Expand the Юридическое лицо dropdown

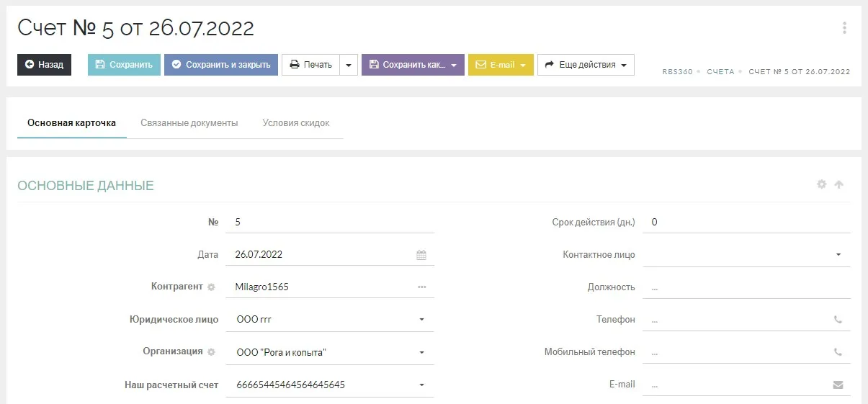pos(422,320)
